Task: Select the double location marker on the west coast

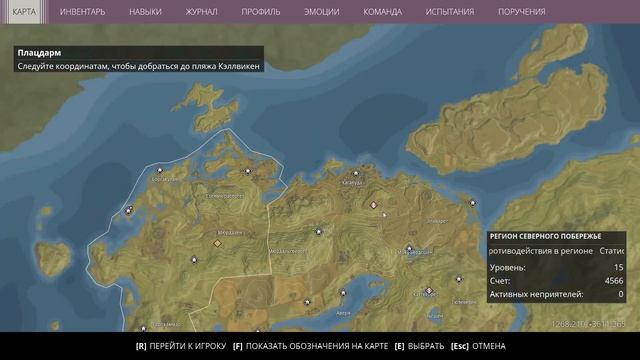Action: (x=129, y=210)
